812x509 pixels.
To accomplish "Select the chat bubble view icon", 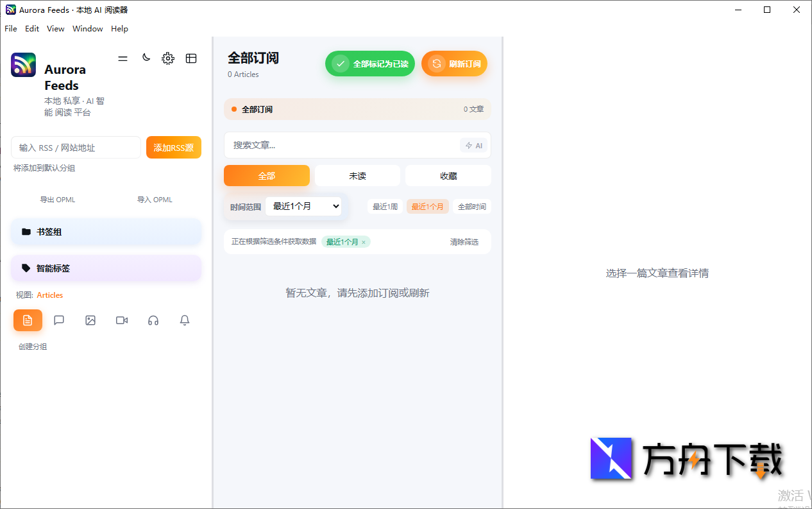I will pyautogui.click(x=59, y=320).
